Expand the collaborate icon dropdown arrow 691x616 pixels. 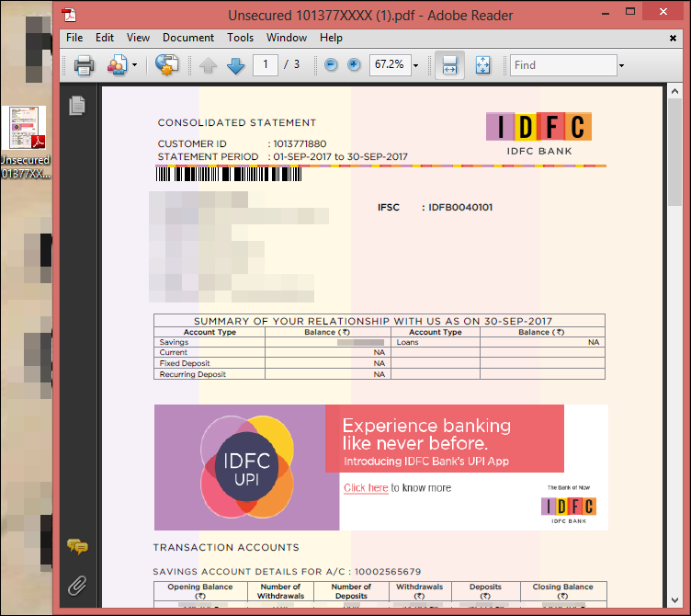(134, 65)
